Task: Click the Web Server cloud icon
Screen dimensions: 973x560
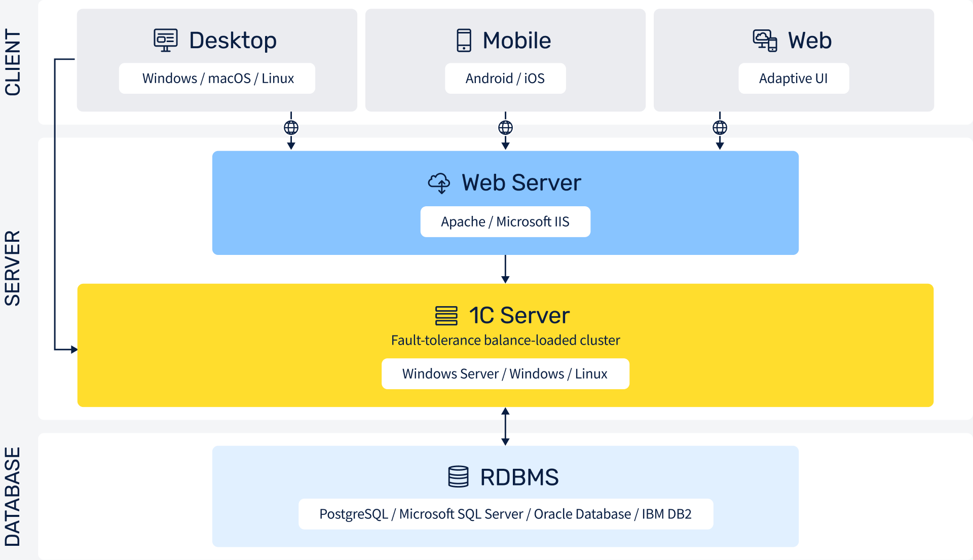Action: (x=439, y=183)
